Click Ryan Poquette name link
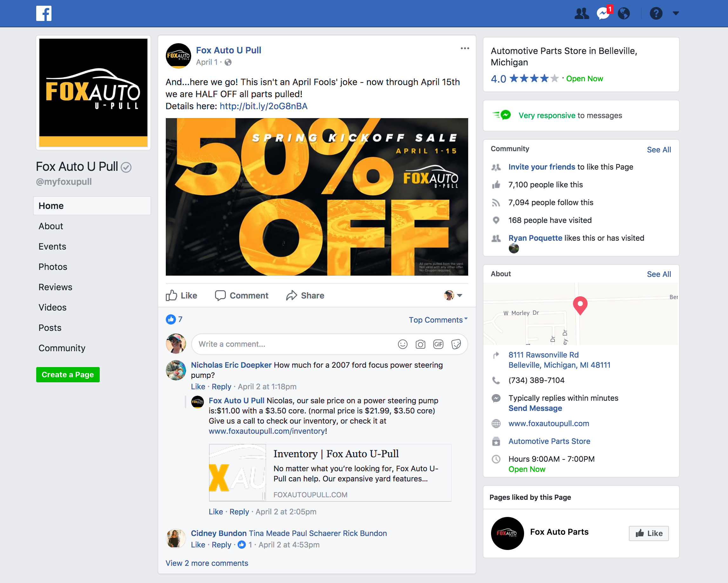Viewport: 728px width, 583px height. (x=535, y=238)
